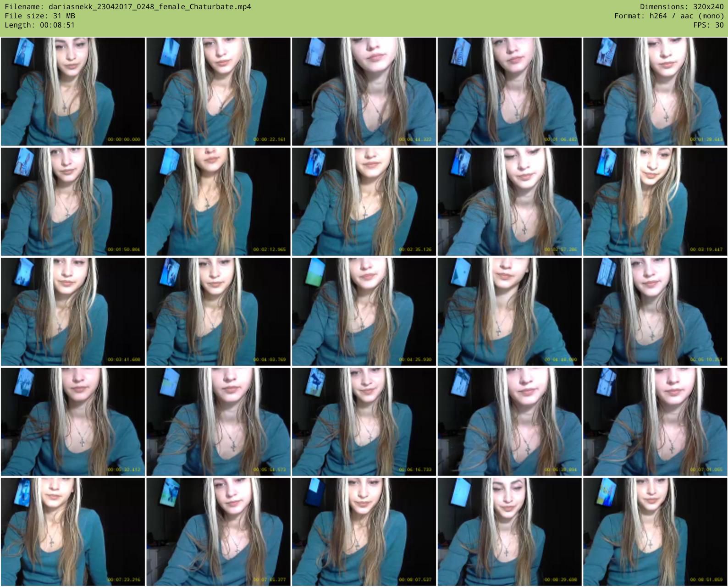Viewport: 728px width, 587px height.
Task: Click the last thumbnail at 00:08:51.859
Action: (655, 532)
